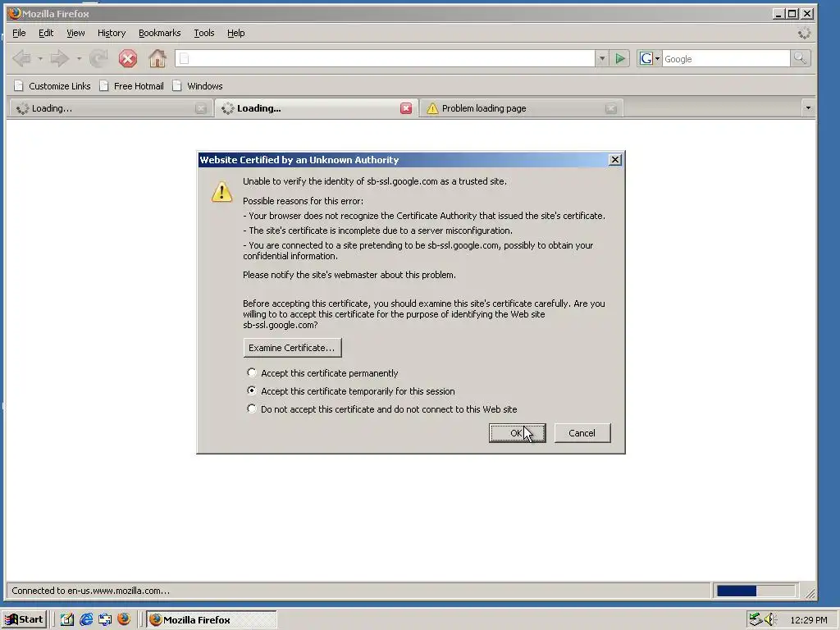Click the network connection tray icon
This screenshot has height=630, width=840.
(x=756, y=619)
